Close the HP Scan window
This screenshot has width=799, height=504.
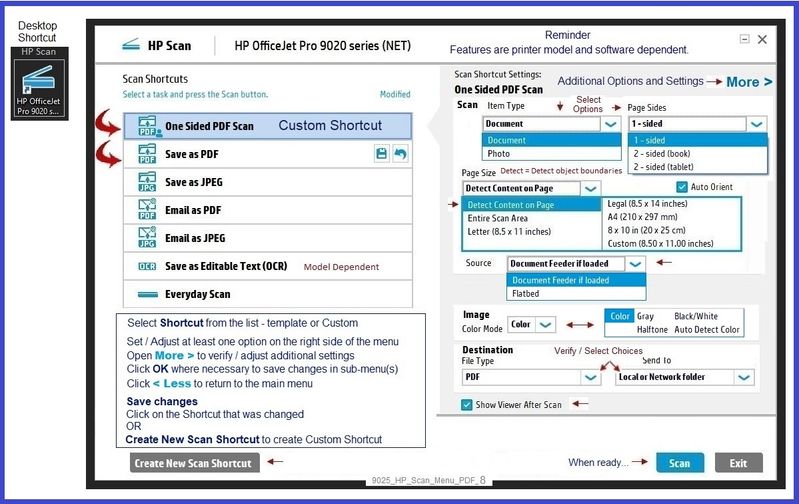point(762,39)
